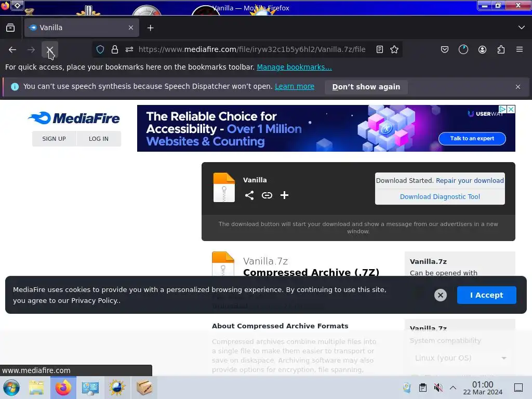Click the Vanilla.7z file name heading

click(x=265, y=261)
